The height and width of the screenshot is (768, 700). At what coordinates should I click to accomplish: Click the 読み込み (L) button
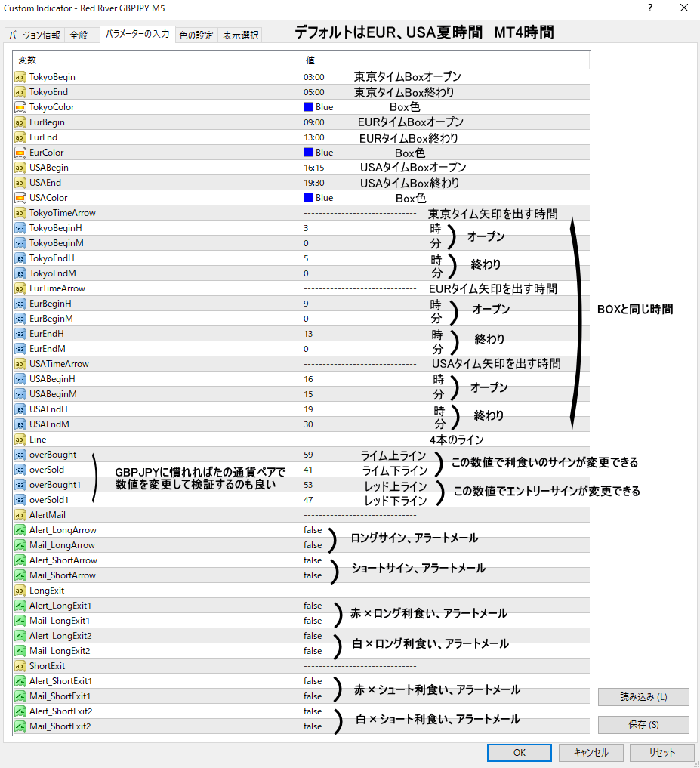(643, 697)
